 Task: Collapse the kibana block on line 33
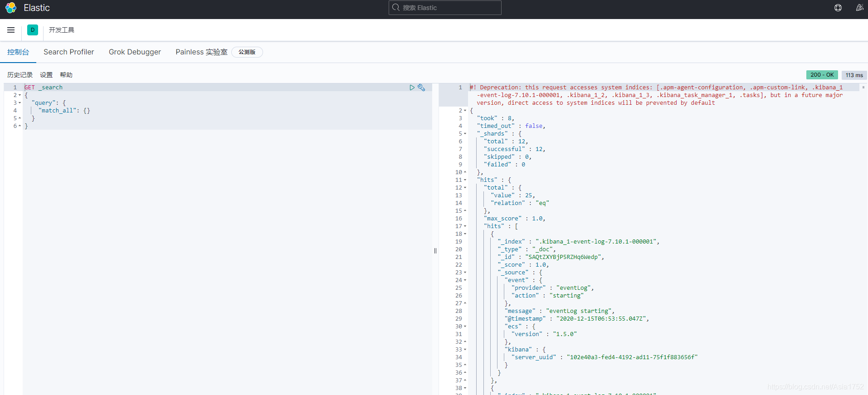[x=465, y=350]
